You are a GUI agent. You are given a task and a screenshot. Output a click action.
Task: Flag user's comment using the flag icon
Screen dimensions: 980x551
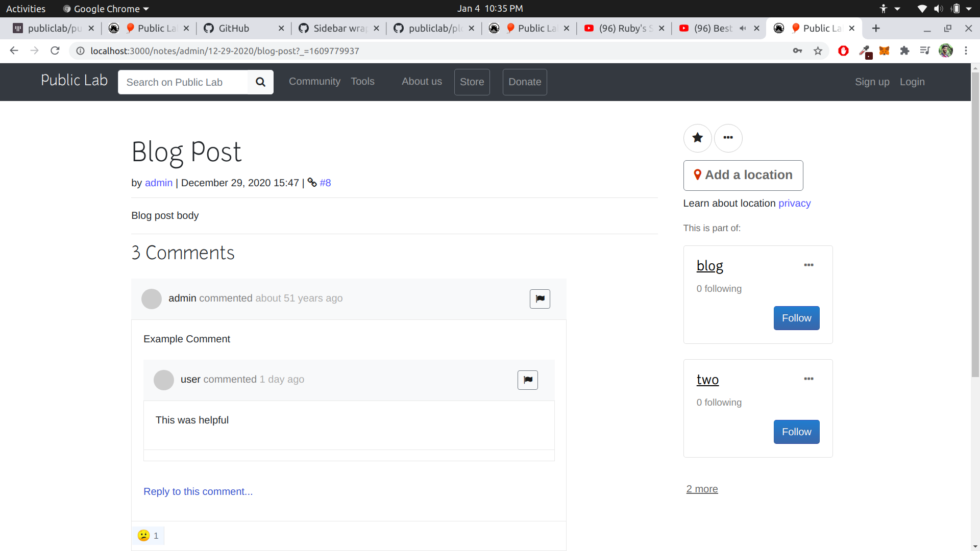(527, 380)
